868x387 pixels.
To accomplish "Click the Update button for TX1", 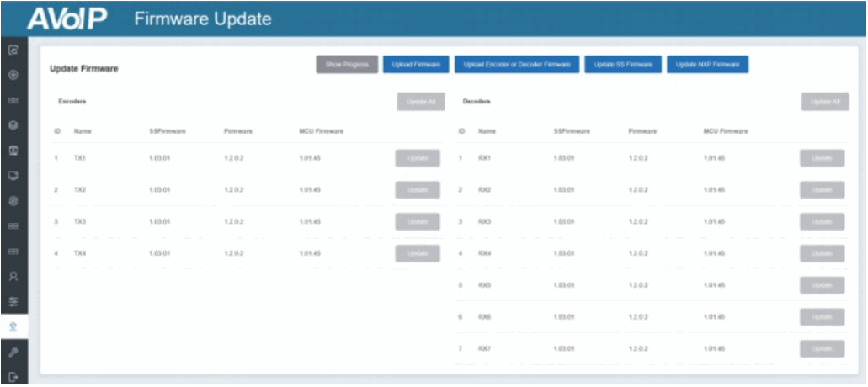I will click(x=418, y=158).
